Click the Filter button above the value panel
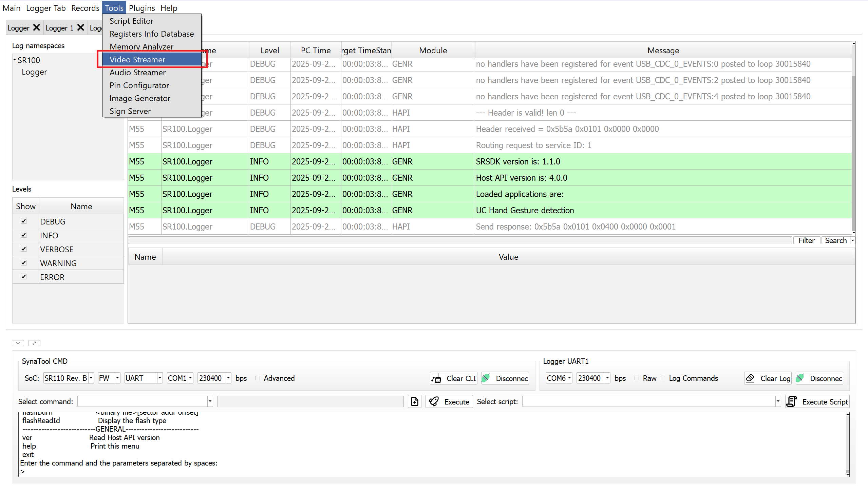The width and height of the screenshot is (868, 493). (807, 240)
